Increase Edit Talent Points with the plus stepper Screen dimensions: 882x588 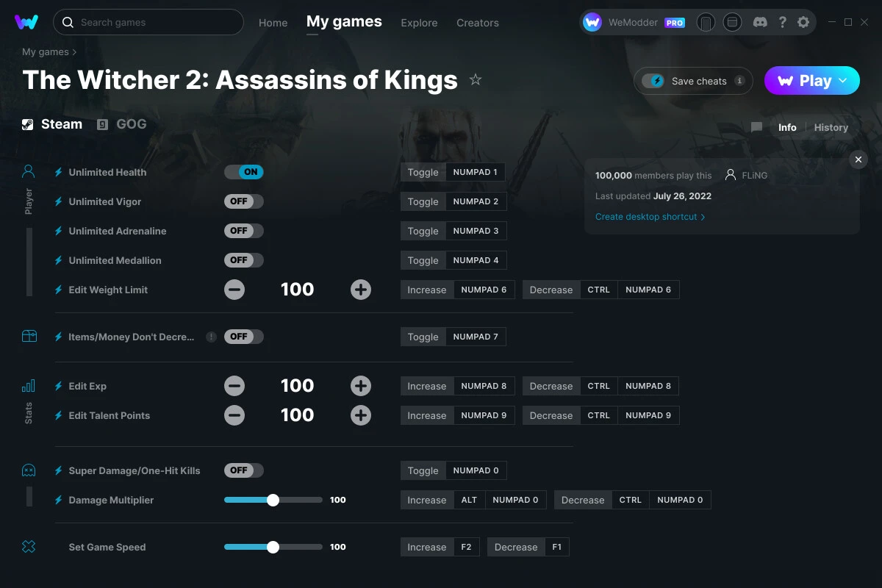click(x=360, y=415)
